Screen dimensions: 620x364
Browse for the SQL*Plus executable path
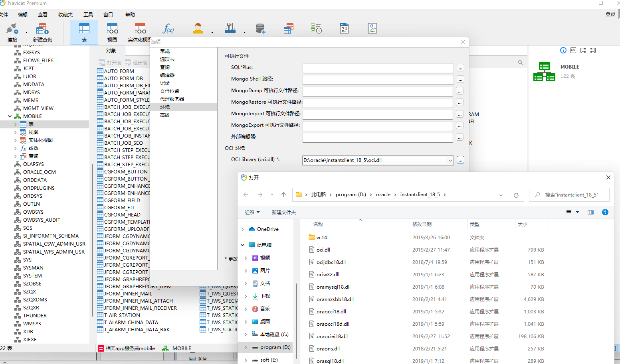click(x=460, y=68)
